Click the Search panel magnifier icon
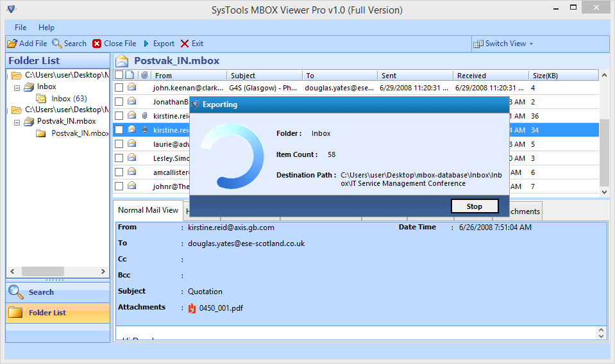Image resolution: width=615 pixels, height=364 pixels. (x=16, y=292)
